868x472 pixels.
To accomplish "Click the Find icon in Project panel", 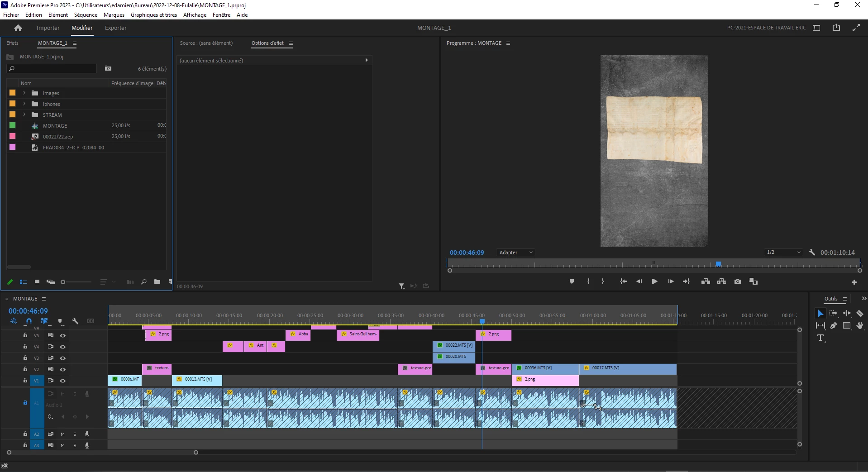I will coord(144,282).
